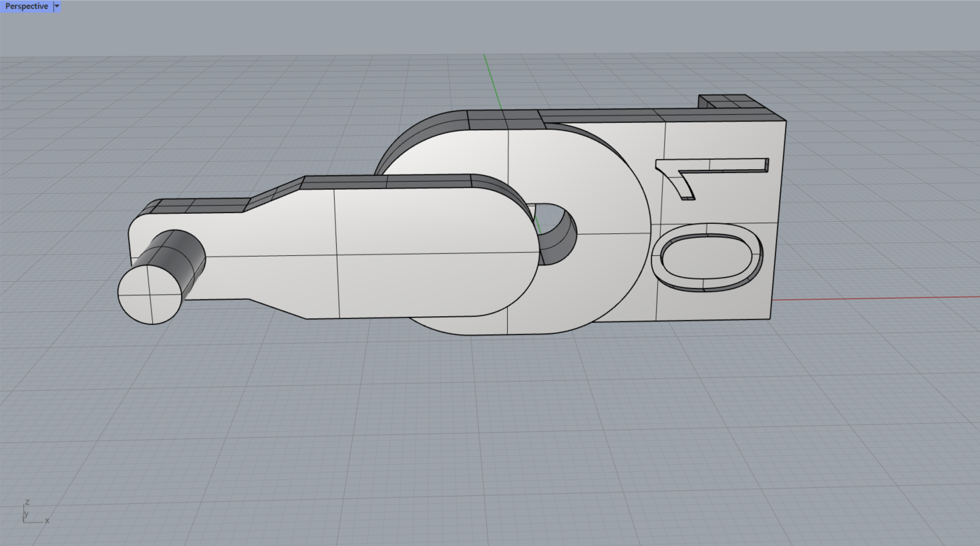Select the engraved 0 oval shape

(707, 257)
